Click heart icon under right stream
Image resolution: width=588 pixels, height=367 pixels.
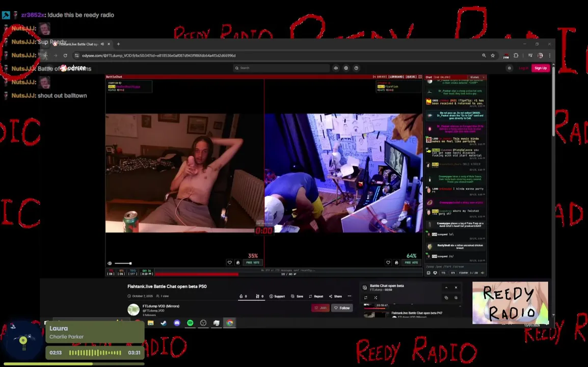(388, 263)
